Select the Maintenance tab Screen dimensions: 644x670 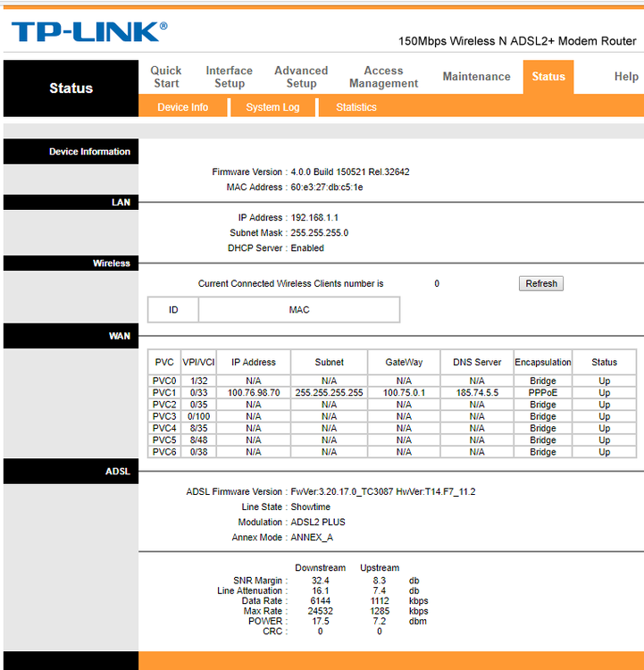click(476, 77)
